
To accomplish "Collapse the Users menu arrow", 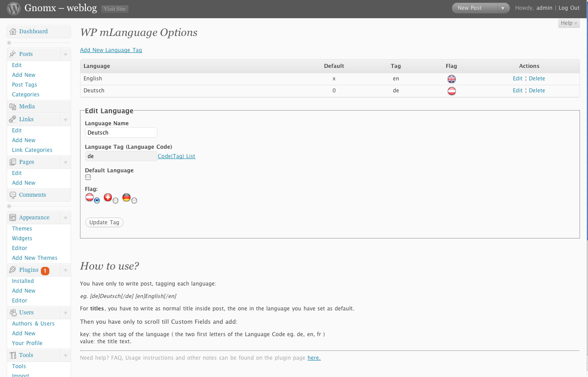I will tap(65, 313).
